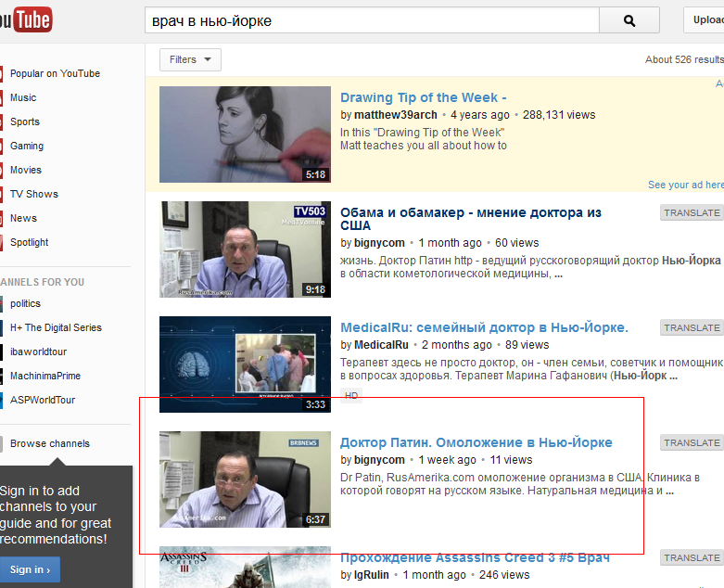This screenshot has width=724, height=588.
Task: Go to TV Shows in sidebar
Action: click(x=34, y=194)
